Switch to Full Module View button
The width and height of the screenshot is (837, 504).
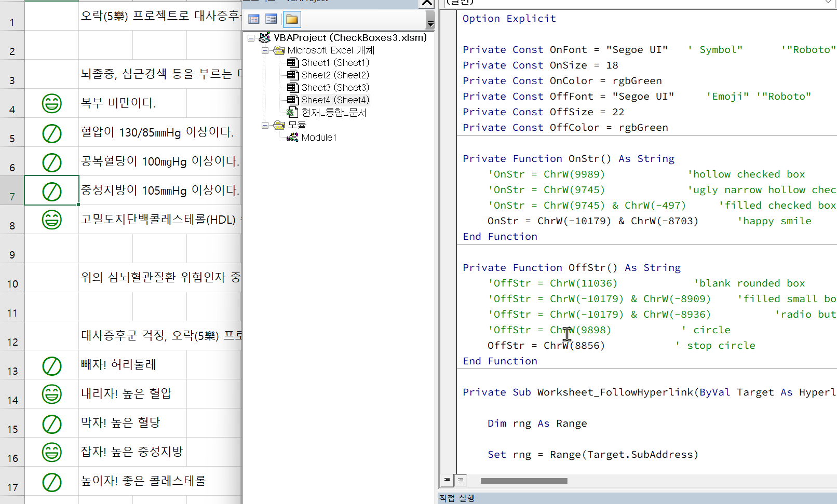(461, 481)
